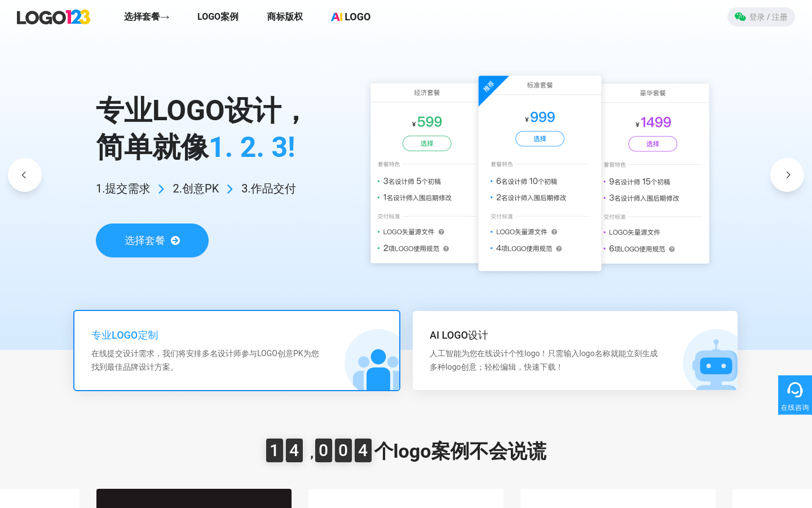Image resolution: width=812 pixels, height=508 pixels.
Task: Select the ¥599 economy package
Action: click(427, 143)
